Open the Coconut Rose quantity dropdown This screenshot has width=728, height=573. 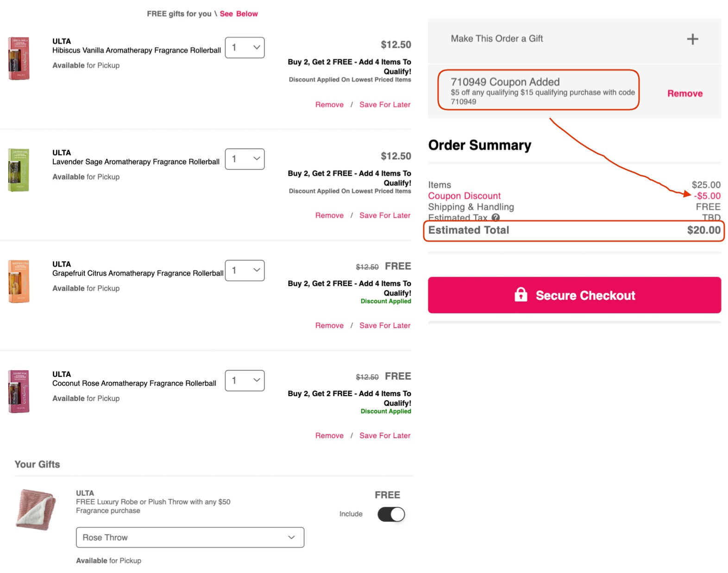(x=245, y=380)
